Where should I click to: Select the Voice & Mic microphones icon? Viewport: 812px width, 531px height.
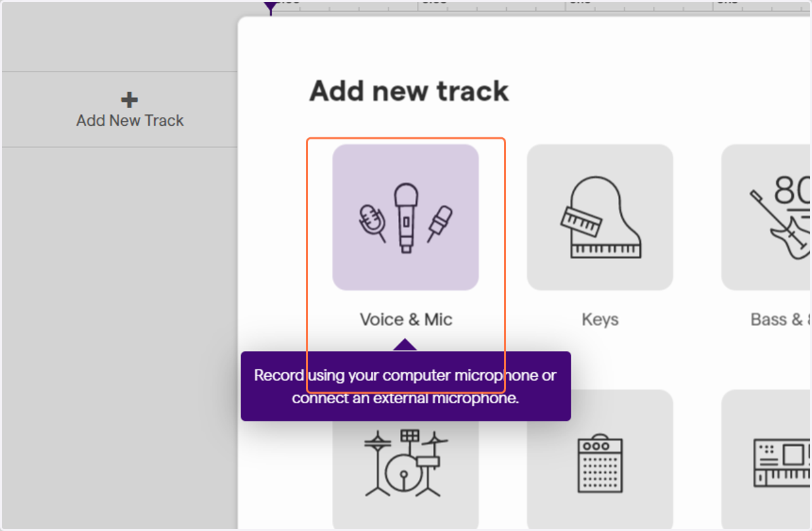(405, 217)
